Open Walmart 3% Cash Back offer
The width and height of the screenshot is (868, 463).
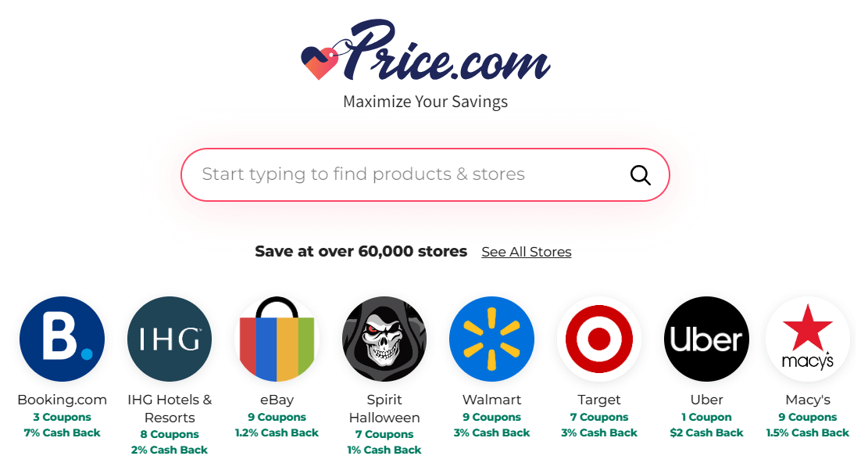(x=491, y=432)
